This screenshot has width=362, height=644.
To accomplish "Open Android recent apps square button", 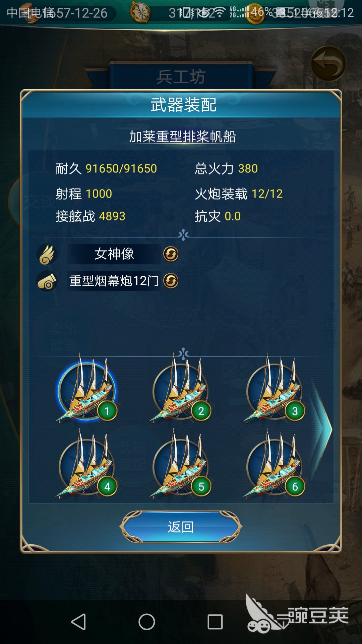I will [215, 622].
